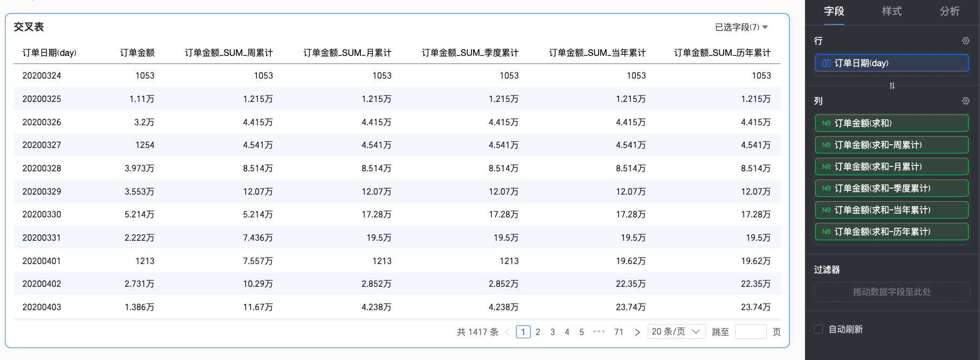Click calendar icon on 订单日期(day) field

point(826,63)
